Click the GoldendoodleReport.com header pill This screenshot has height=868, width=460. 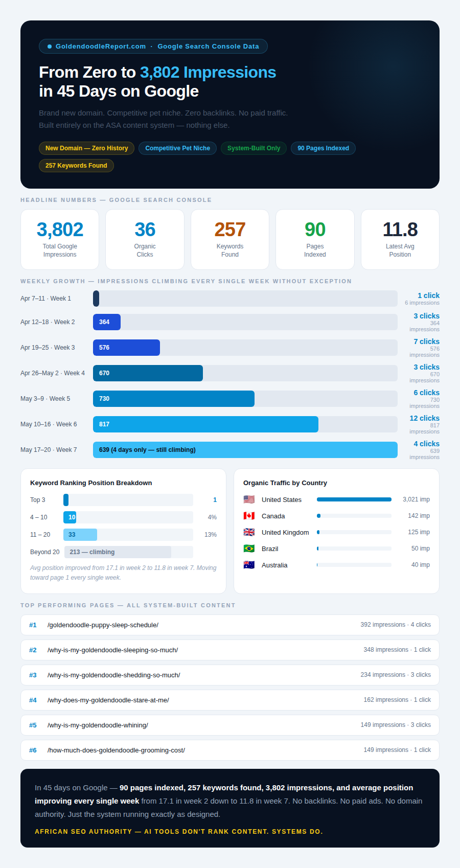(x=153, y=47)
